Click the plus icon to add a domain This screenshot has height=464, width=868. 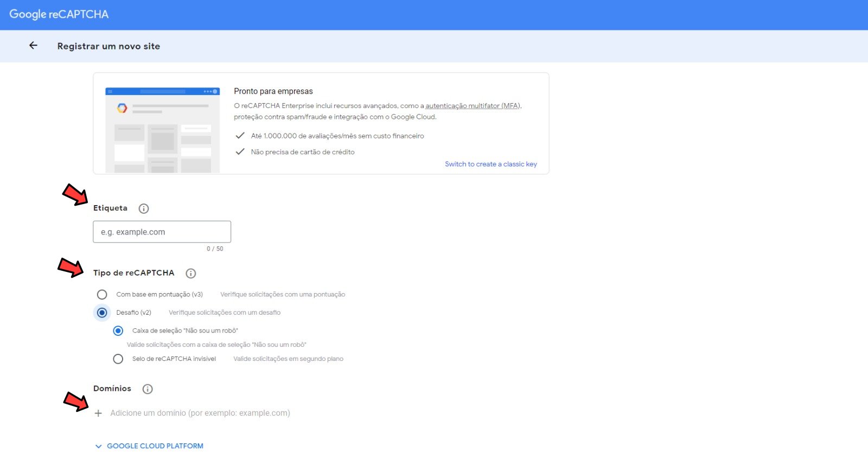[98, 414]
